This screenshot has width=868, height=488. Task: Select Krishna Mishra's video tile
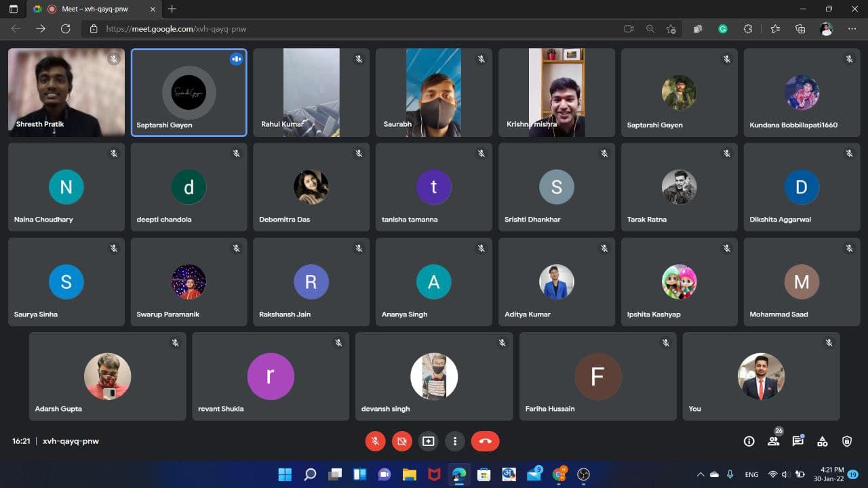click(x=557, y=92)
